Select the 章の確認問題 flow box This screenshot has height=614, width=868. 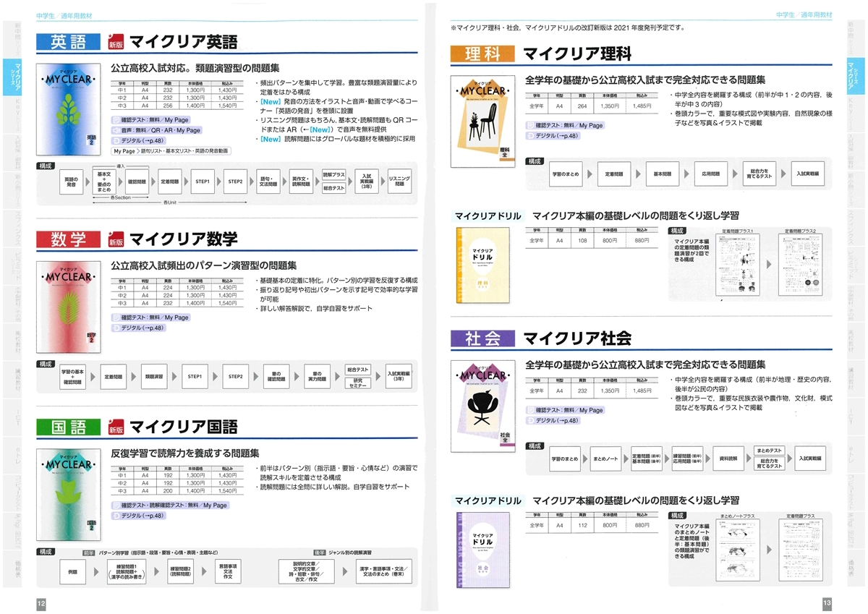coord(276,377)
